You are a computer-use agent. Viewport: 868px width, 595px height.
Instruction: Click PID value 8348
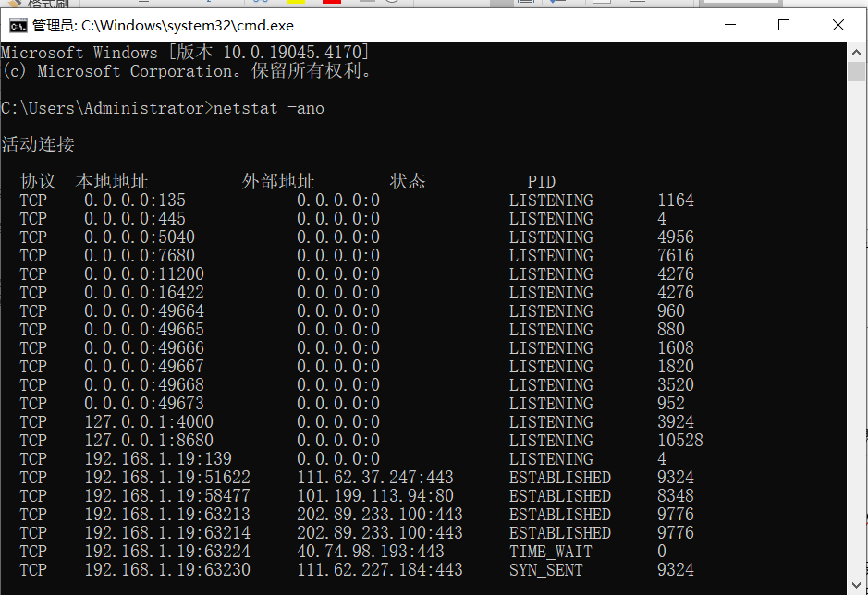pos(676,496)
